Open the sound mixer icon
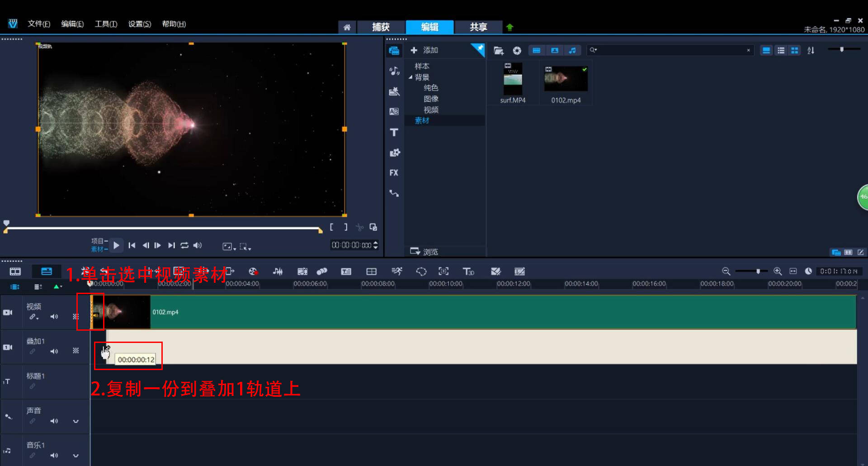The image size is (868, 466). pos(278,271)
